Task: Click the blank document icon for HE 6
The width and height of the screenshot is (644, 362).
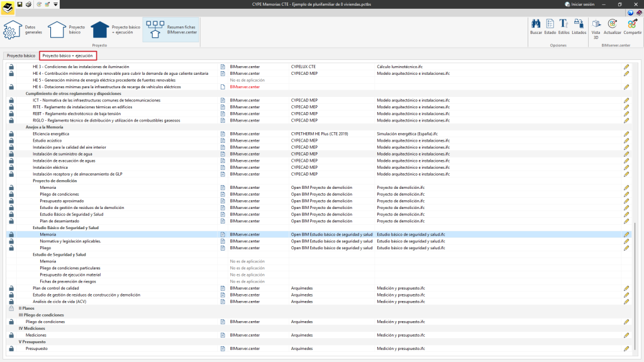Action: 223,87
